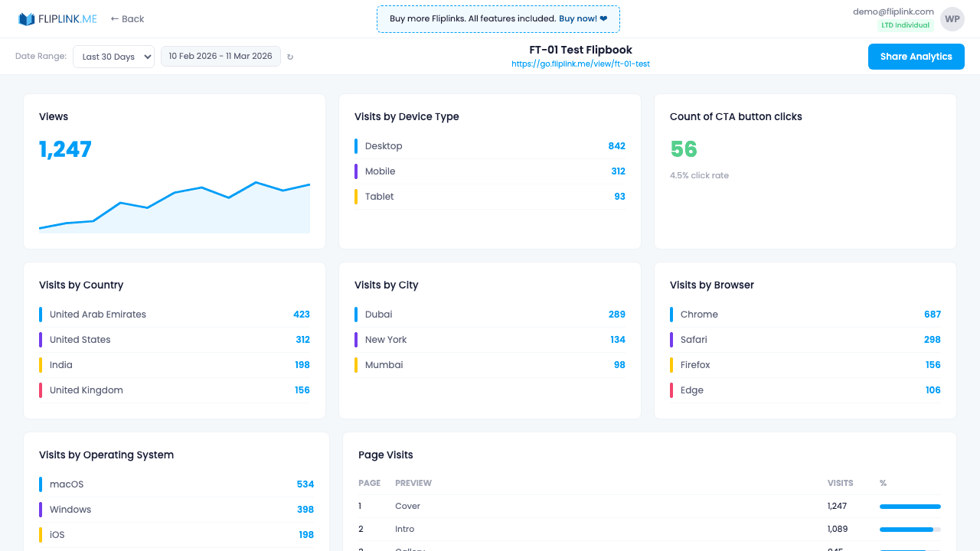
Task: Click the Share Analytics button
Action: tap(916, 56)
